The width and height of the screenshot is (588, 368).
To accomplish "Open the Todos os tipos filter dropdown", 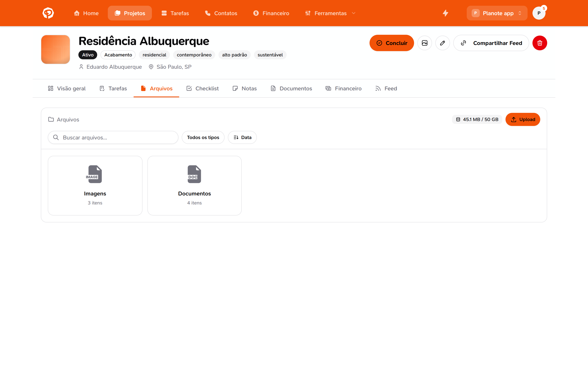I will (203, 138).
